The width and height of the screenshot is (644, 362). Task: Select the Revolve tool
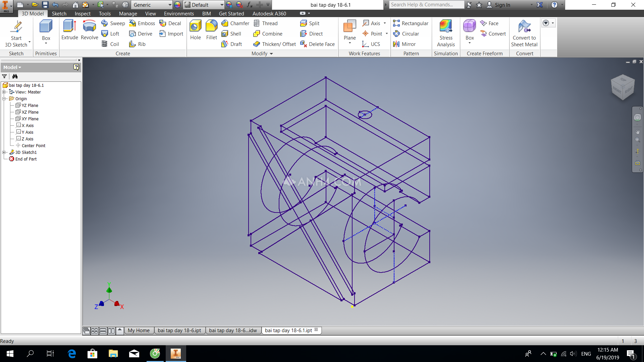(89, 30)
